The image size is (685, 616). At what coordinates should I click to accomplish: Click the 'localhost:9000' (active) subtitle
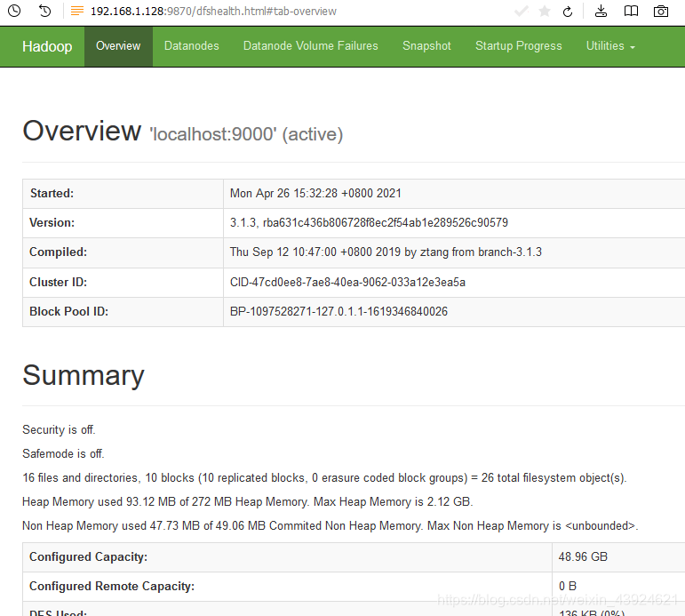pyautogui.click(x=246, y=134)
